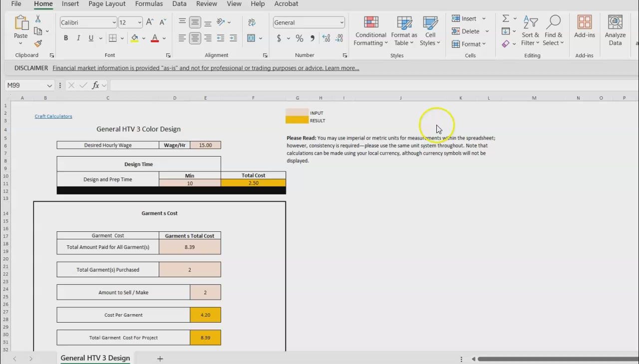Click the Learn more disclaimer link
This screenshot has width=639, height=364.
[x=342, y=68]
